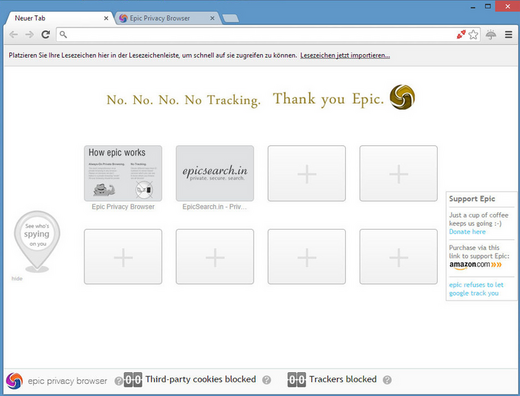The height and width of the screenshot is (396, 520).
Task: Reload the current page
Action: point(46,34)
